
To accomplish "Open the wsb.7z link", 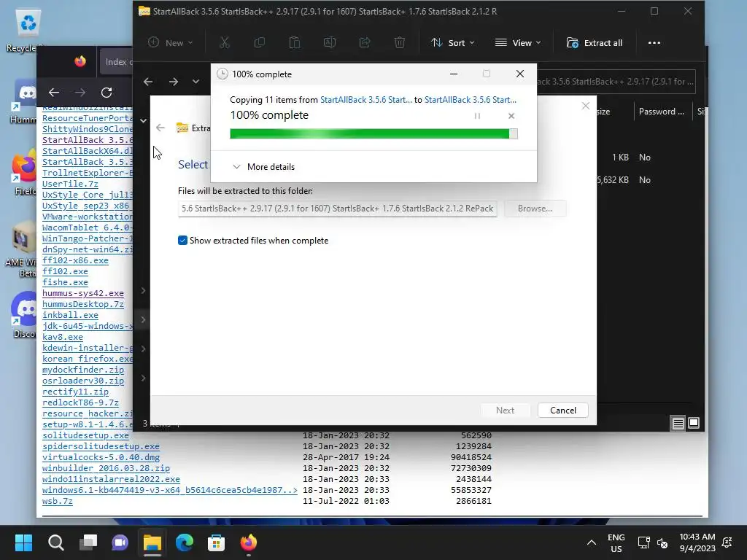I will click(x=58, y=502).
